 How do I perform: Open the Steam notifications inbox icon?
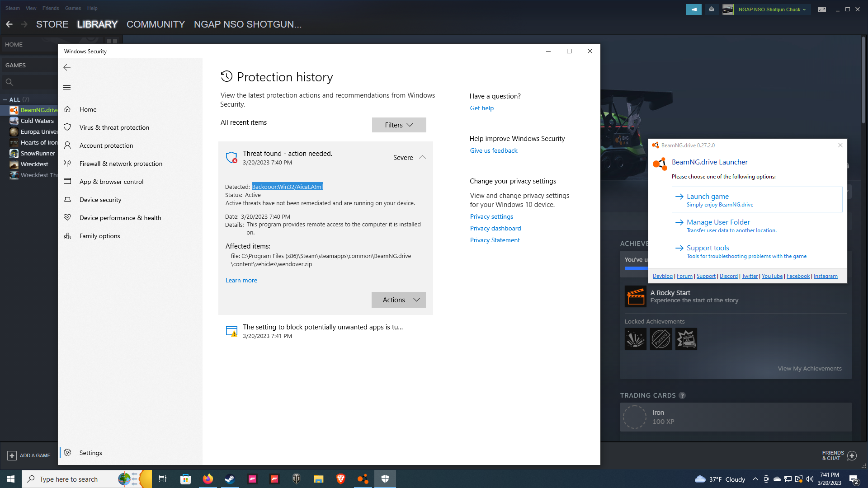tap(711, 9)
